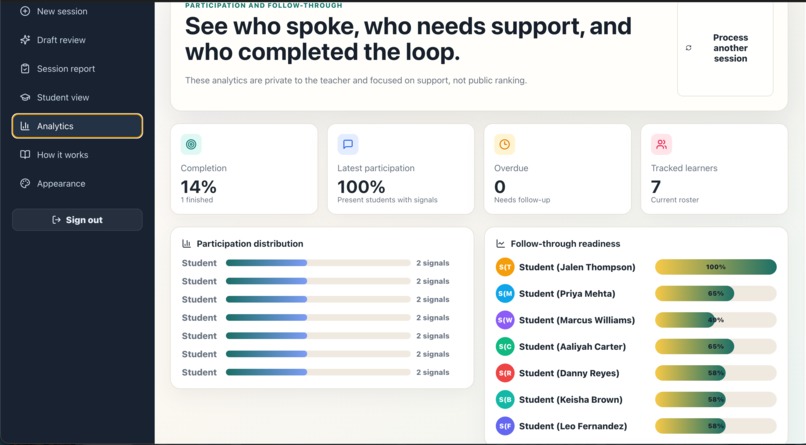Click the Overdue clock icon
The height and width of the screenshot is (445, 806).
coord(504,144)
